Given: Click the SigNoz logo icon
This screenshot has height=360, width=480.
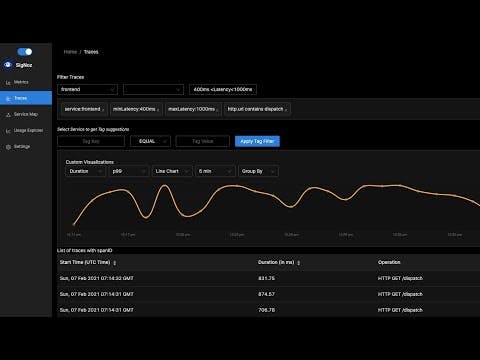Looking at the screenshot, I should tap(8, 65).
